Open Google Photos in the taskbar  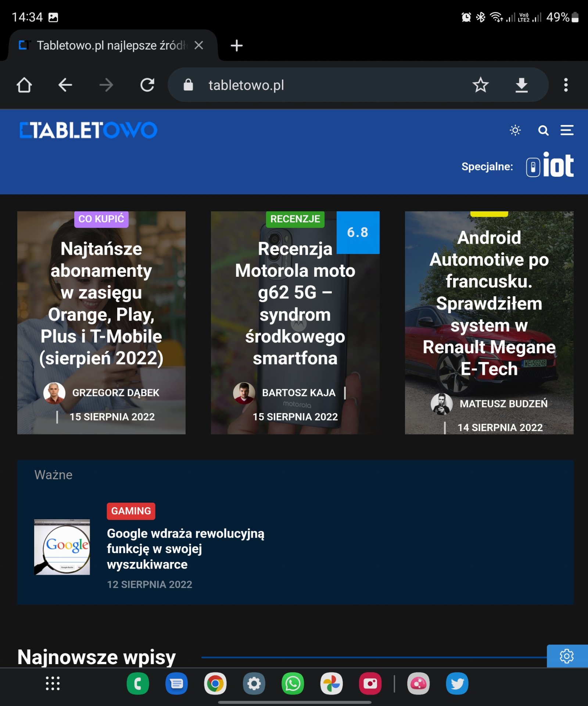(331, 684)
